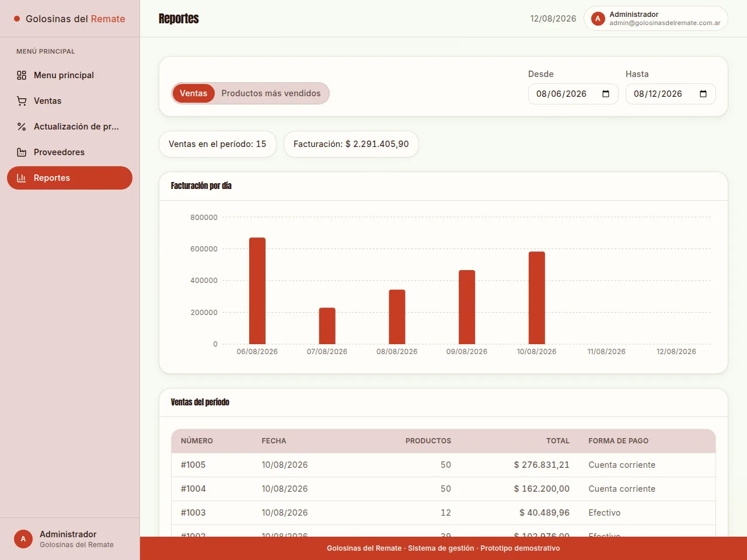This screenshot has width=747, height=560.
Task: Open the calendar picker for Desde date
Action: pos(606,94)
